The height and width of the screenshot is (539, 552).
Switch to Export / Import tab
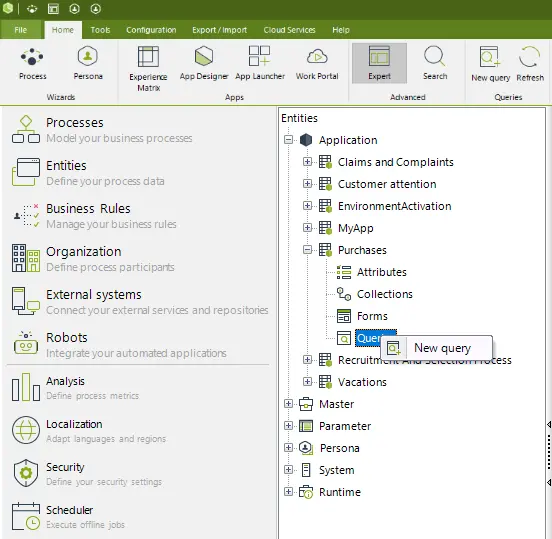click(x=219, y=30)
